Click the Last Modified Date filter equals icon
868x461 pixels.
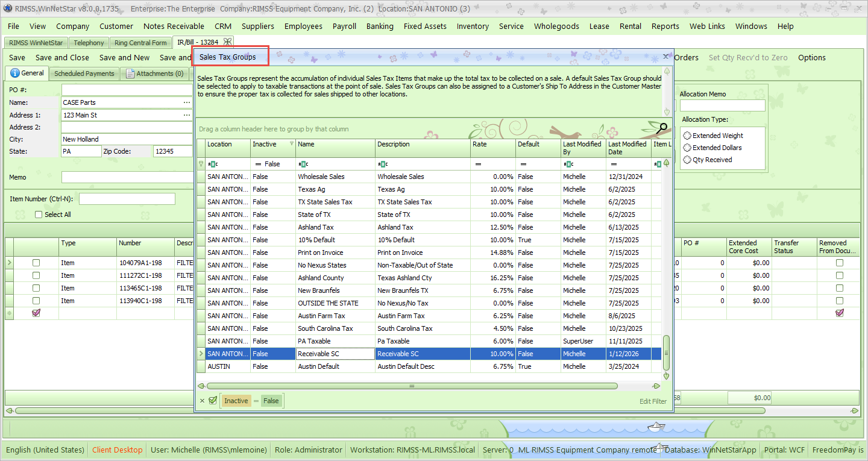coord(613,164)
